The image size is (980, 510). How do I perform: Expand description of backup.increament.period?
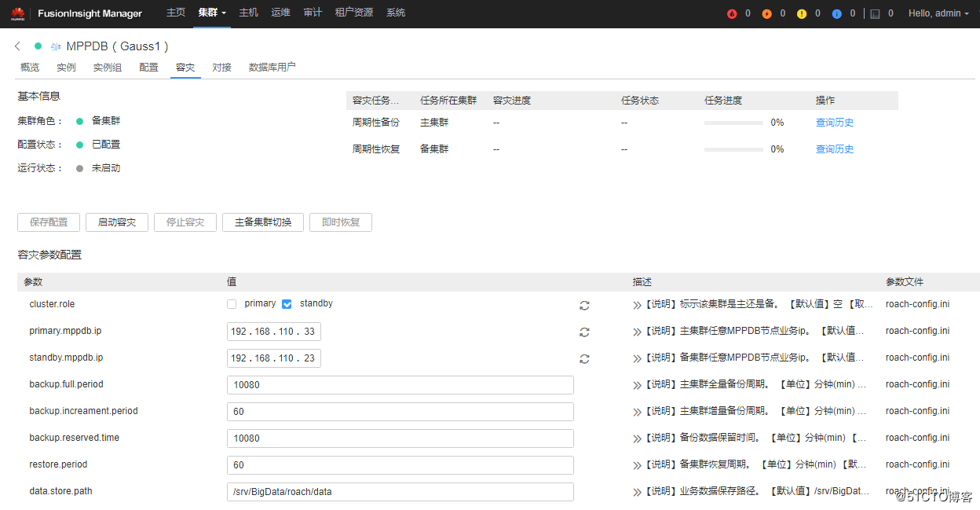[x=638, y=412]
